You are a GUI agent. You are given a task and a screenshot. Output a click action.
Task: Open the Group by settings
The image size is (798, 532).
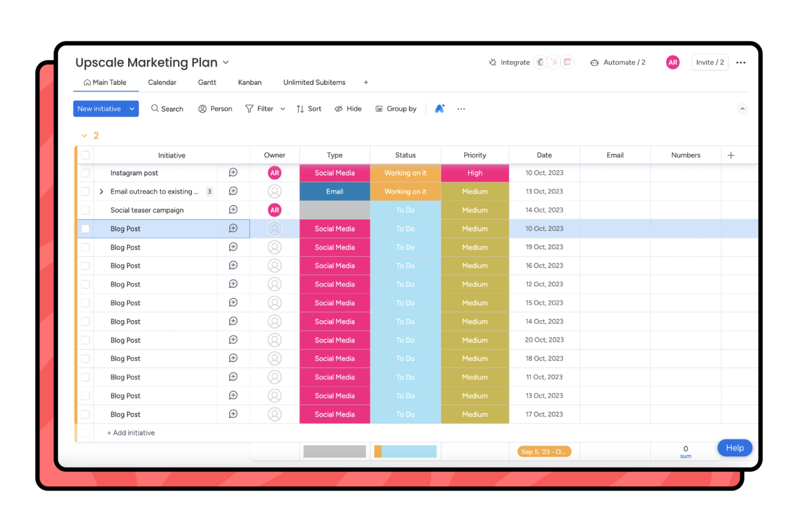(396, 108)
